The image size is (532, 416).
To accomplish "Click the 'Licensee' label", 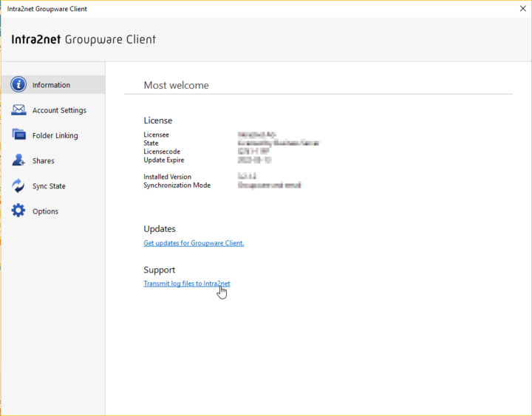I will coord(156,134).
